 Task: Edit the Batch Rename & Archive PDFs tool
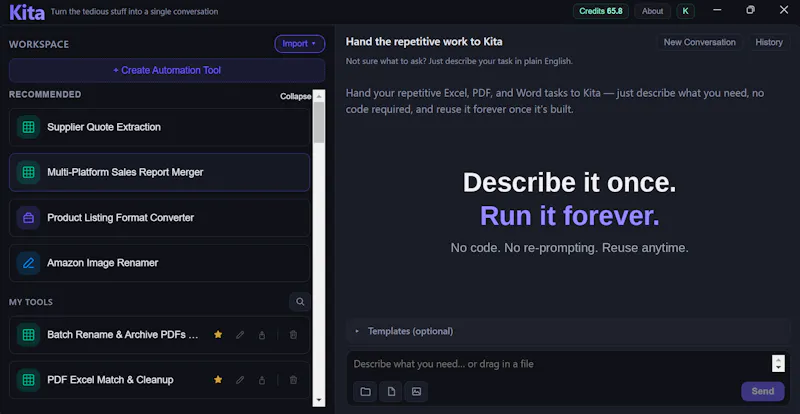point(240,335)
